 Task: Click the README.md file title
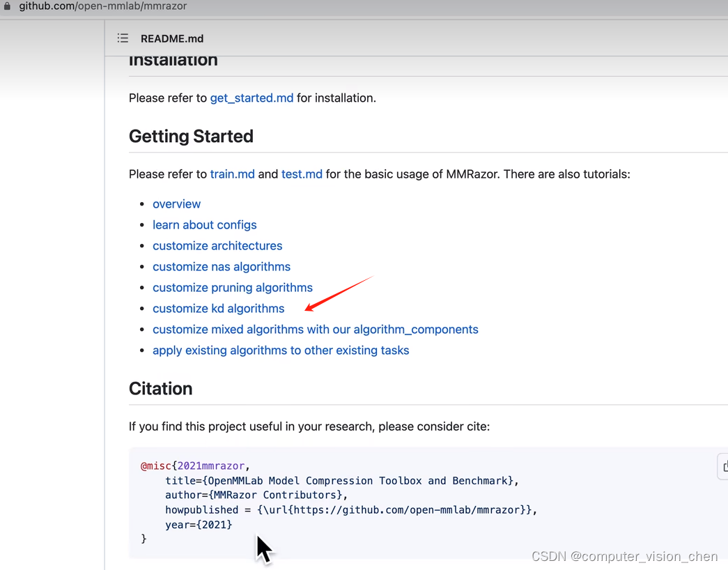pyautogui.click(x=172, y=38)
